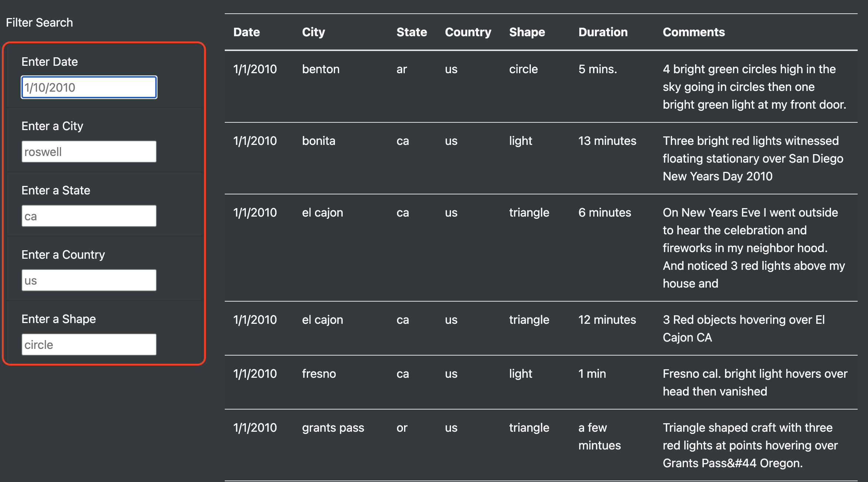
Task: Select the circle shape cell in benton row
Action: pyautogui.click(x=523, y=69)
